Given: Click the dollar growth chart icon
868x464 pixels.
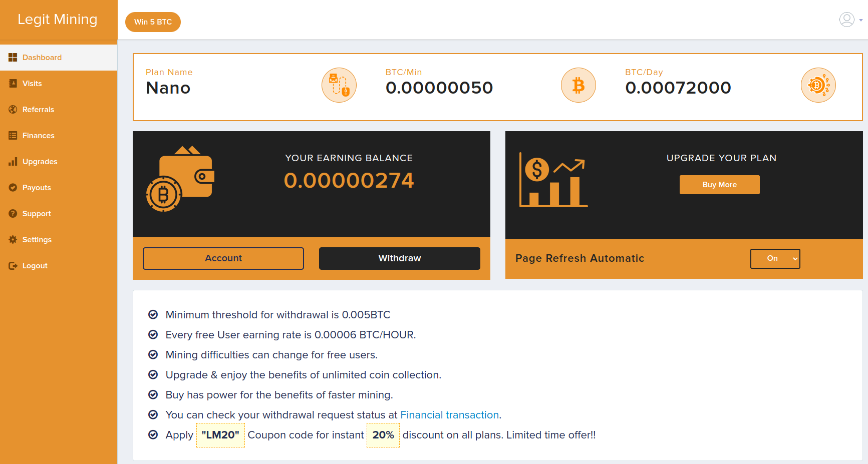Looking at the screenshot, I should [x=553, y=180].
